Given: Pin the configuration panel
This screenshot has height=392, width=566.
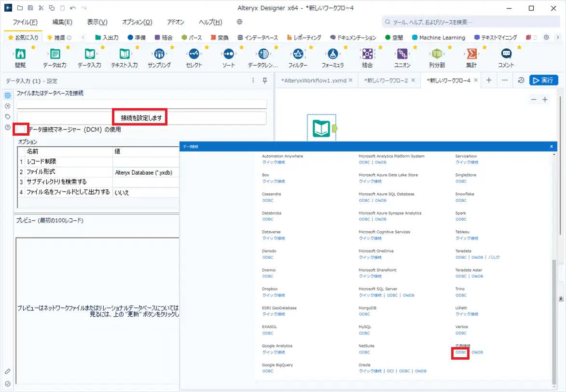Looking at the screenshot, I should (x=264, y=81).
